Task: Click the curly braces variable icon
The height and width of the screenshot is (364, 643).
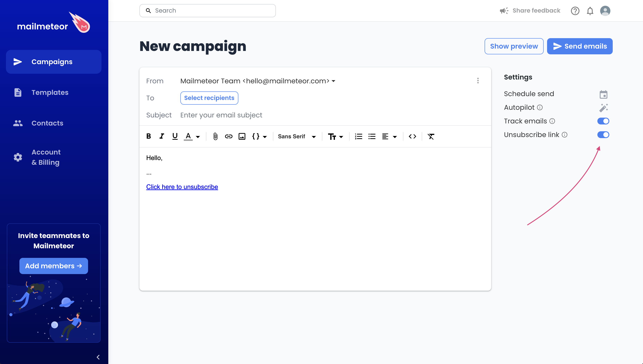Action: tap(256, 136)
